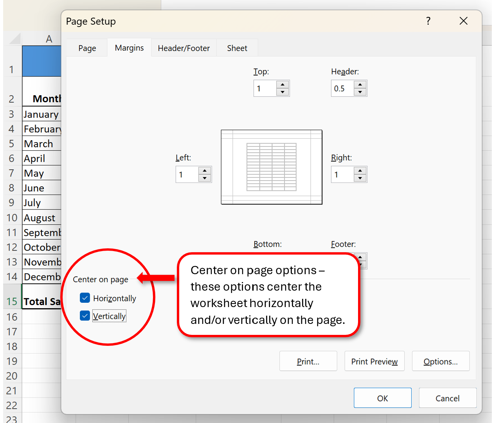Click the Top margin down arrow
The height and width of the screenshot is (423, 504).
pyautogui.click(x=283, y=92)
